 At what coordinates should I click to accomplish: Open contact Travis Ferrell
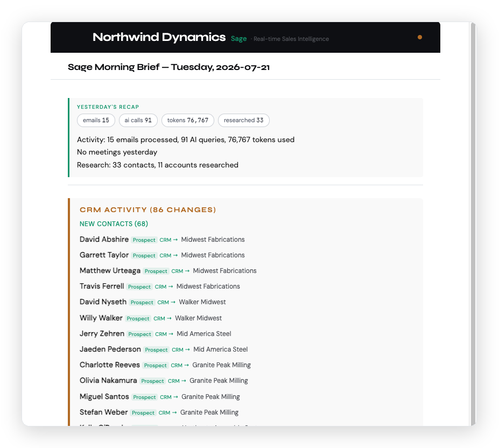click(x=102, y=286)
